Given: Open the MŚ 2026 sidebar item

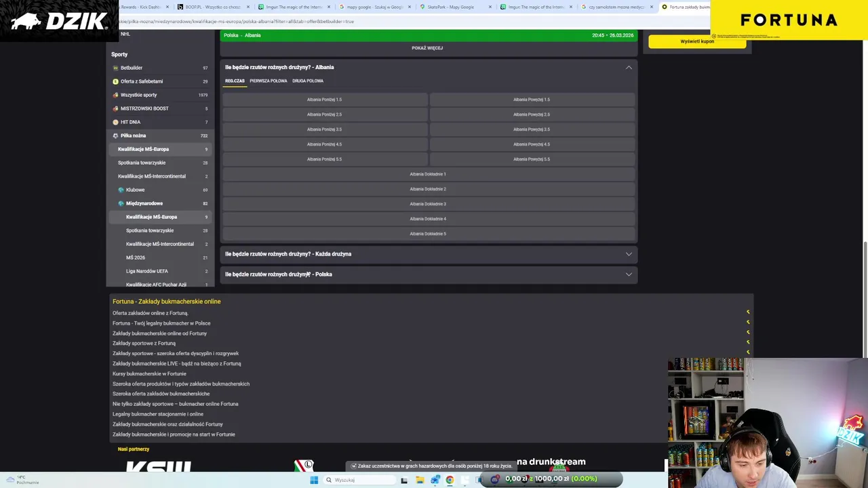Looking at the screenshot, I should pyautogui.click(x=160, y=258).
